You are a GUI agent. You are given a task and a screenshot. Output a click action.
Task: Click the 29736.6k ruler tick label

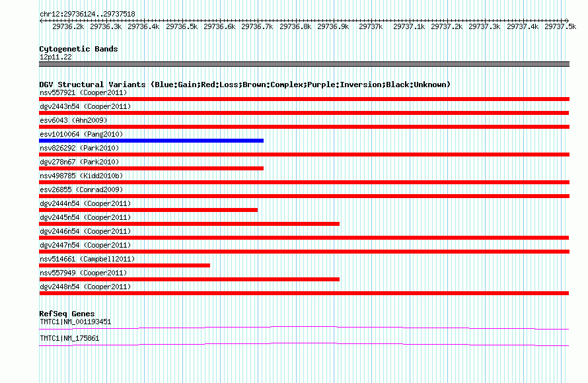[x=219, y=26]
